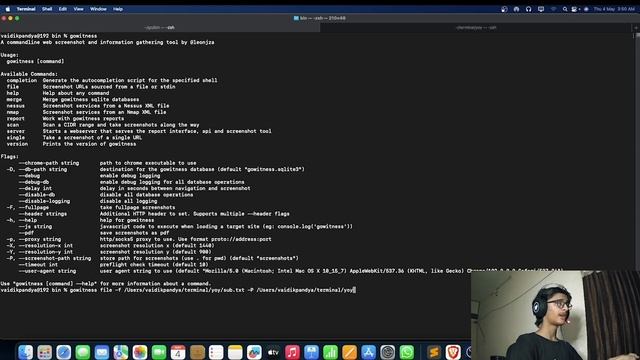The height and width of the screenshot is (360, 640).
Task: Open Wi-Fi status in menu bar
Action: coord(553,9)
